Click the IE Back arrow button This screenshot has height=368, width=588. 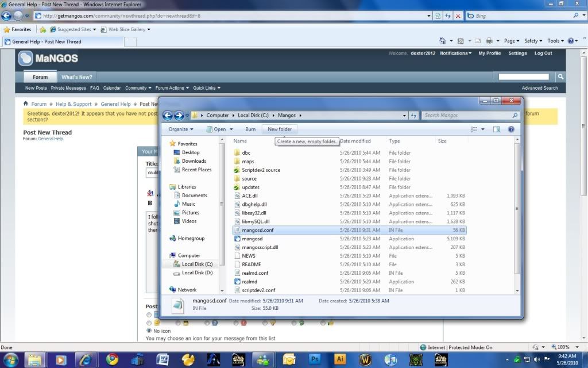point(6,16)
